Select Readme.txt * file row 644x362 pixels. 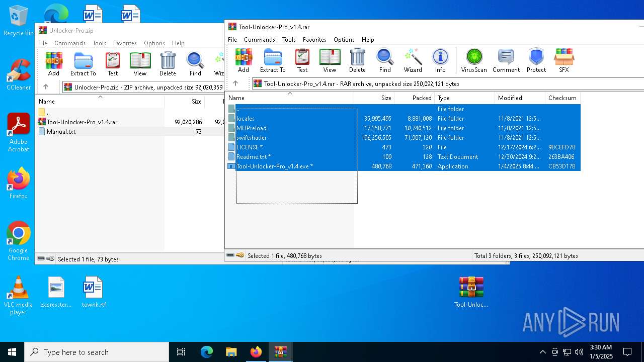[404, 157]
